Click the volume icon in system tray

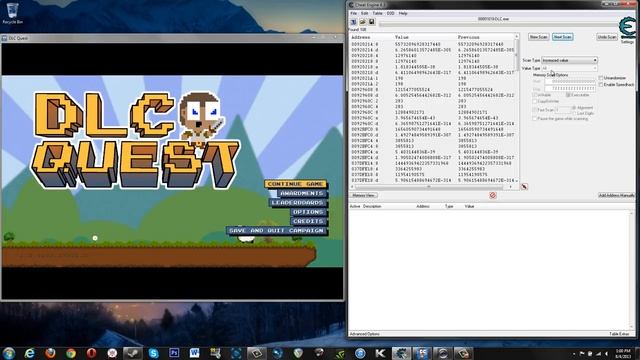click(606, 353)
